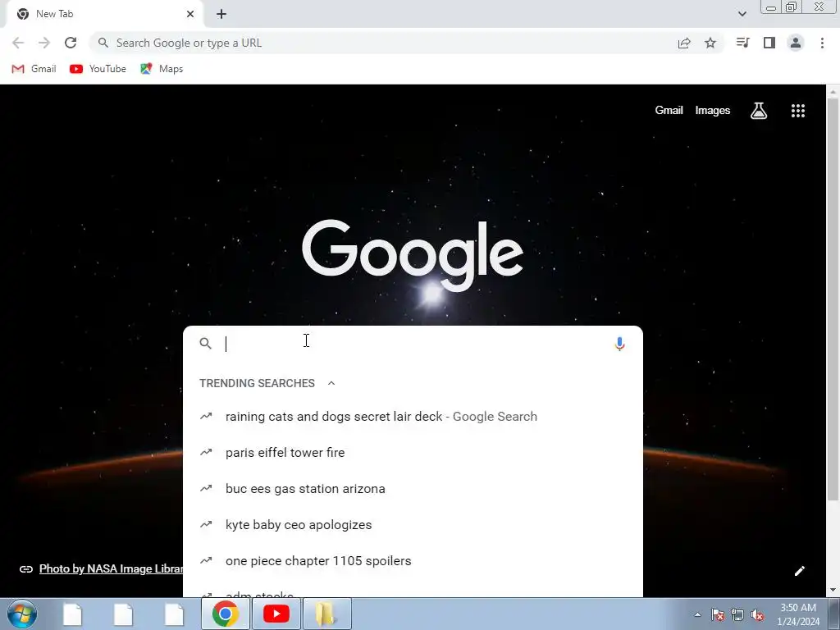Image resolution: width=840 pixels, height=630 pixels.
Task: Open the second blank document in taskbar
Action: [x=123, y=614]
